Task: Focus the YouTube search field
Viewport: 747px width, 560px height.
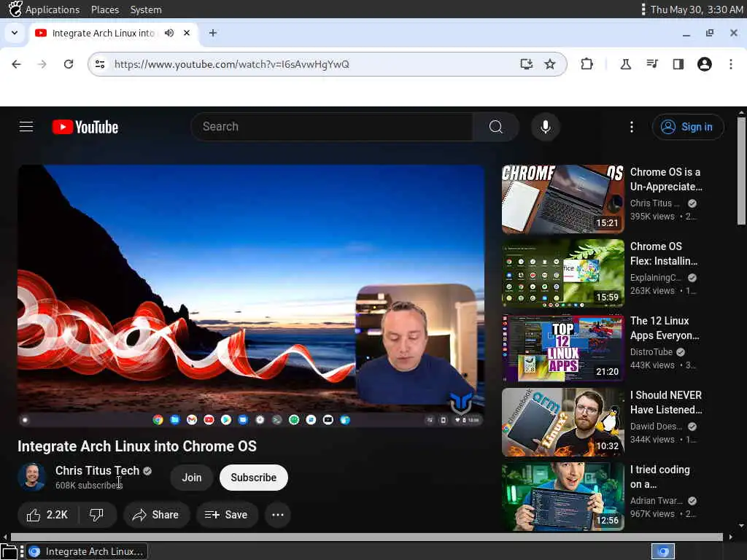Action: [332, 127]
